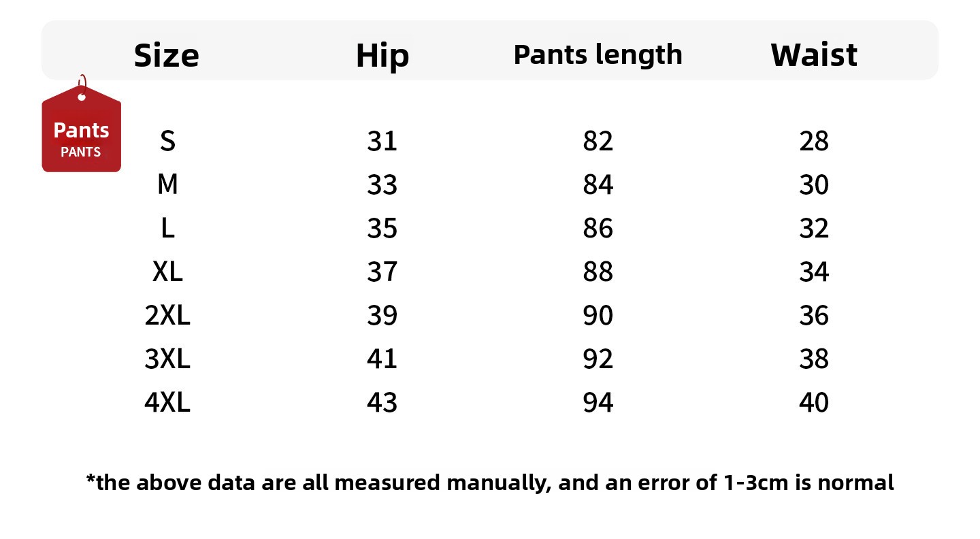Click the red Pants tag icon
Image resolution: width=980 pixels, height=539 pixels.
[81, 133]
